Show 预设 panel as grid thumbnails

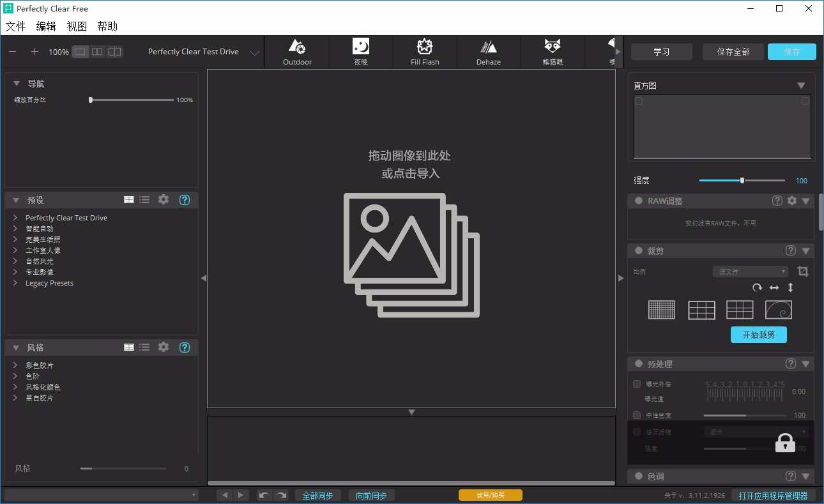(129, 200)
